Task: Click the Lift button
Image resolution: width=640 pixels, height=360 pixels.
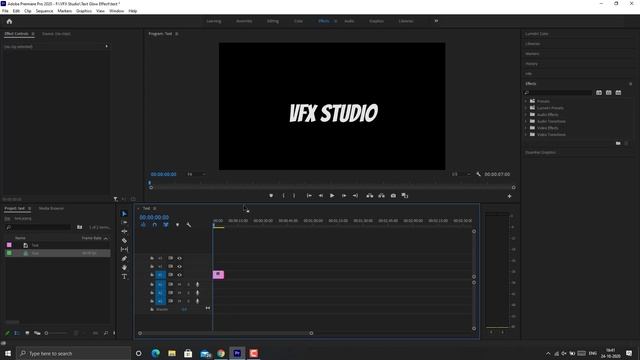Action: tap(369, 196)
